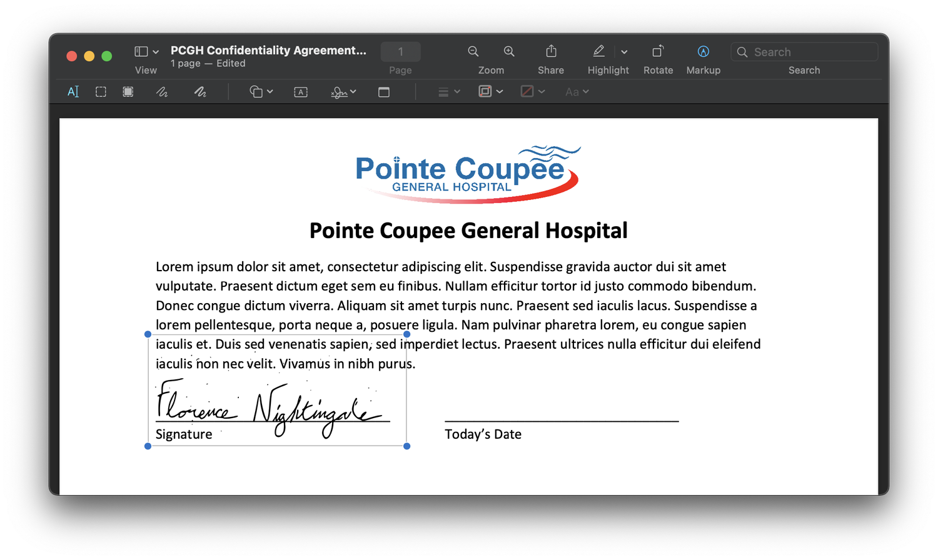
Task: Click the Pointe Coupee General Hospital heading
Action: click(468, 231)
